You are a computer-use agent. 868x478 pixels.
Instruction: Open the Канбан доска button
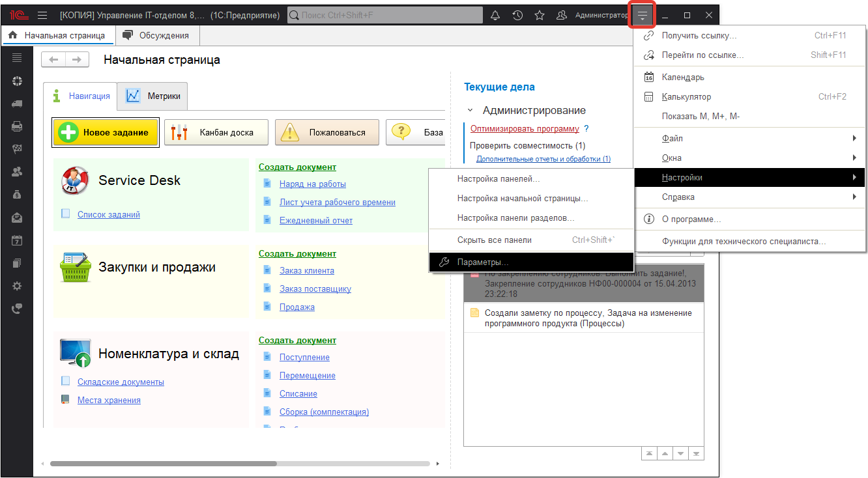coord(216,132)
